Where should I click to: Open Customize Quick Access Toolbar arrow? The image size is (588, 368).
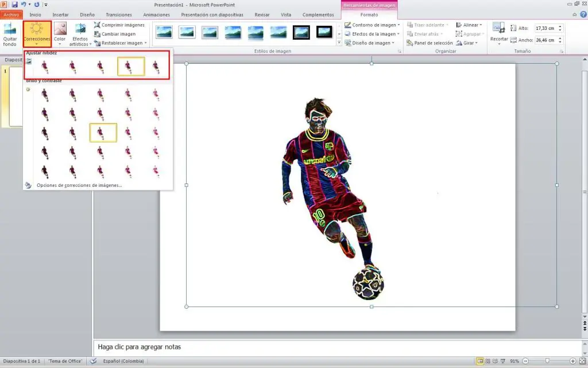pos(46,5)
